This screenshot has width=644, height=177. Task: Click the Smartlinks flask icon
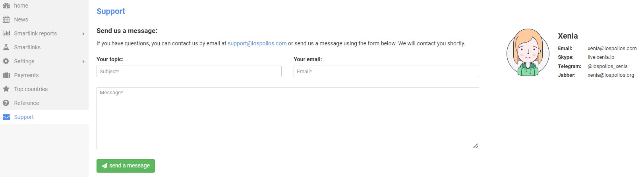pyautogui.click(x=6, y=47)
